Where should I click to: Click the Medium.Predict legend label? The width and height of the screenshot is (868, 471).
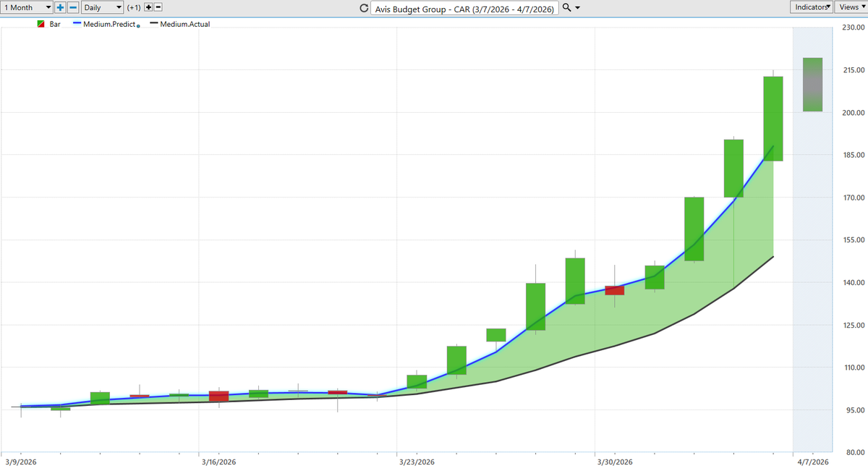[109, 25]
